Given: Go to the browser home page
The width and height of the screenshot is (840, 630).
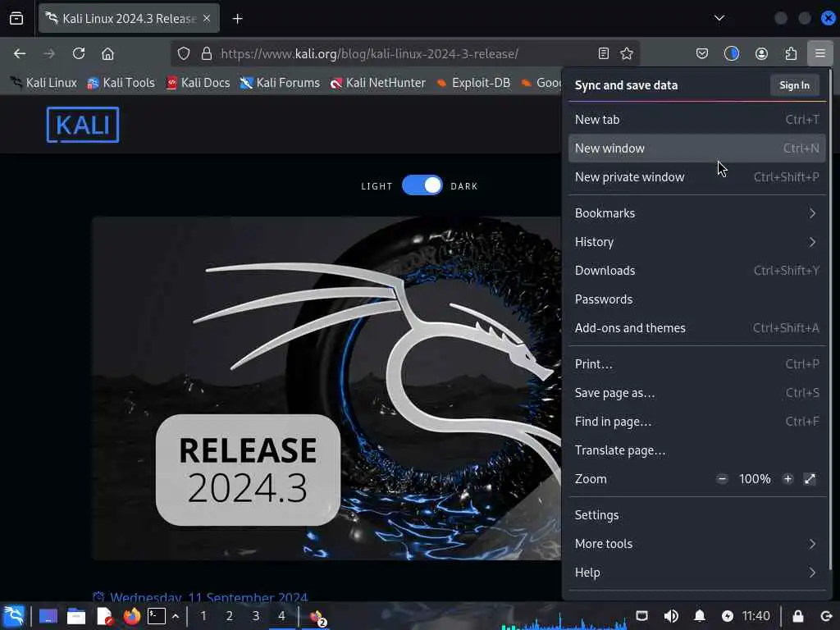Looking at the screenshot, I should click(x=108, y=53).
